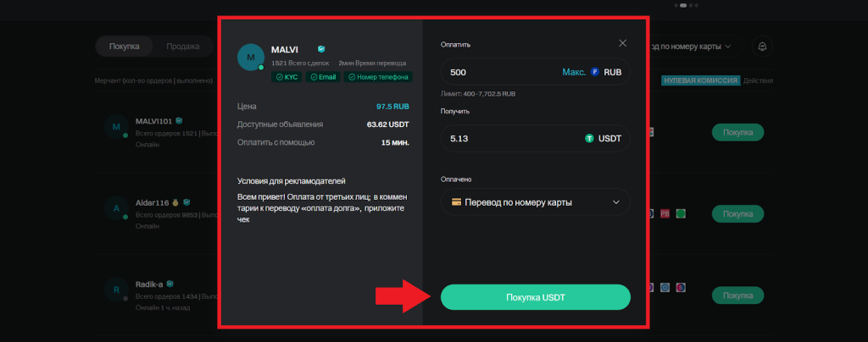This screenshot has width=868, height=342.
Task: Click the notification bell icon
Action: pos(761,46)
